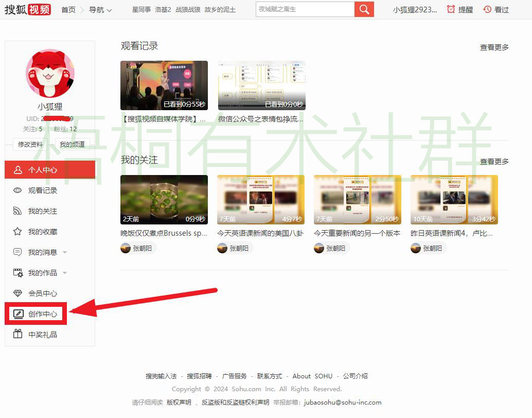Open 观看记录 in the sidebar
This screenshot has height=418, width=532.
coord(42,190)
